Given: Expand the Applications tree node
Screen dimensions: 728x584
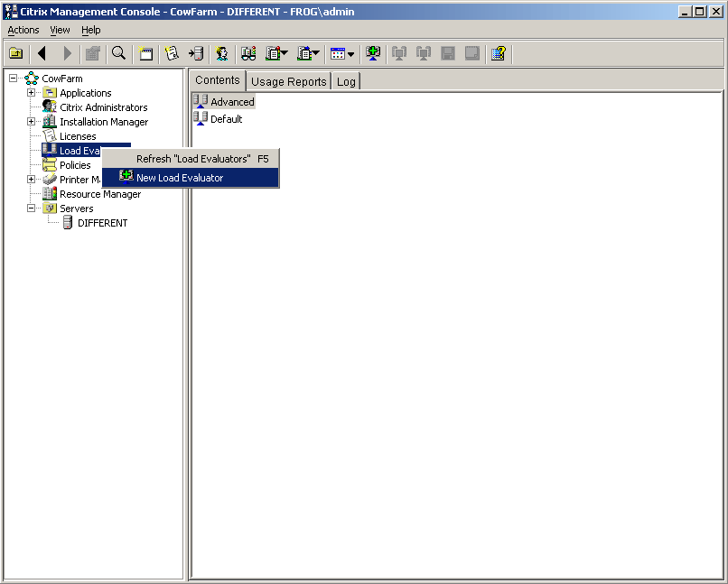Looking at the screenshot, I should 32,92.
